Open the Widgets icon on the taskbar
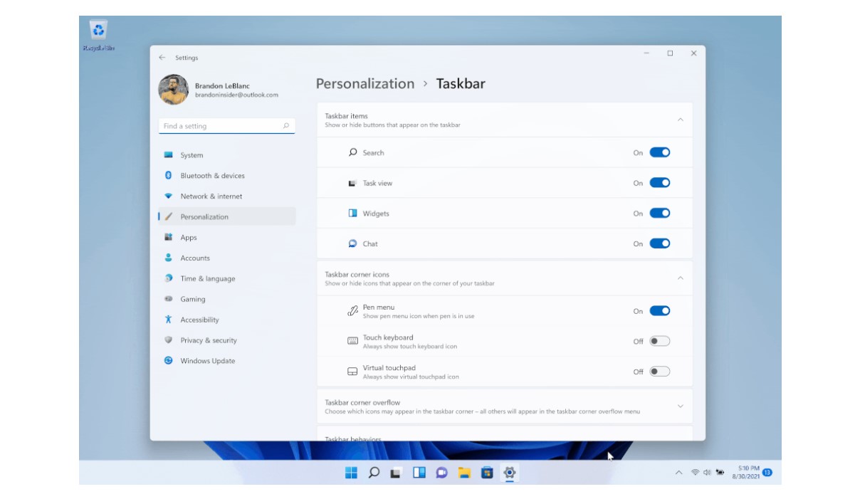 click(x=419, y=473)
